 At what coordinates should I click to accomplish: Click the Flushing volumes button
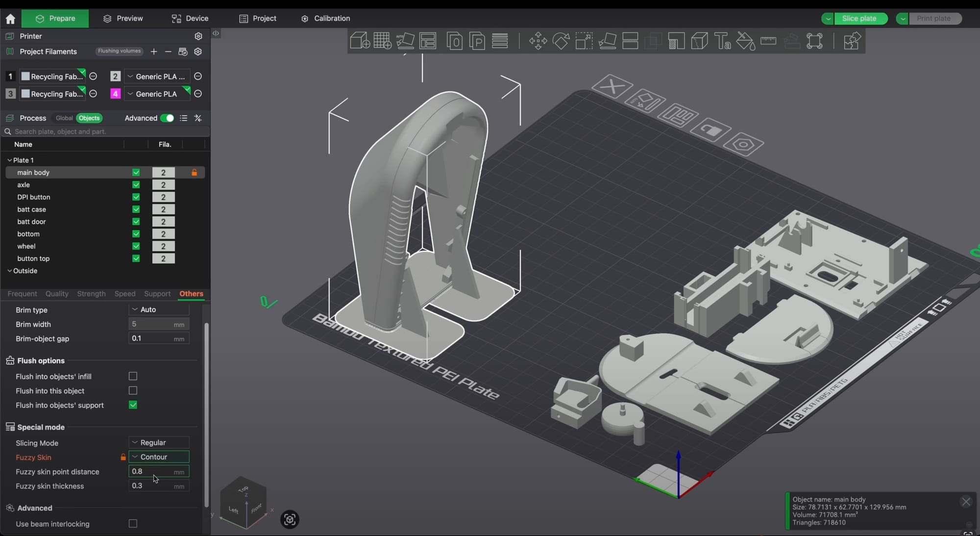[x=119, y=51]
